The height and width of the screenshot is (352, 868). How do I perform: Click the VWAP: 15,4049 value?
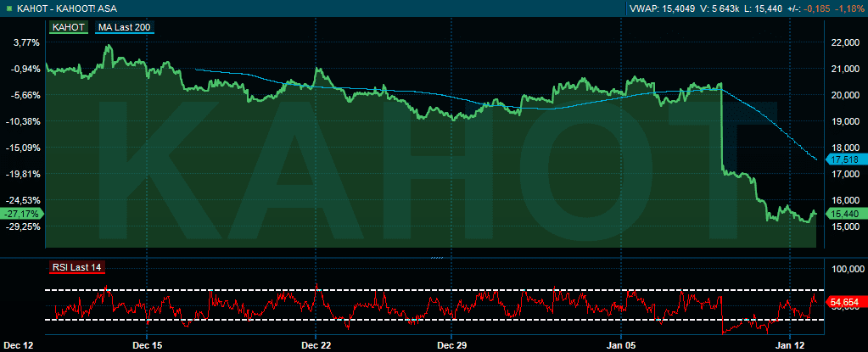[x=663, y=8]
